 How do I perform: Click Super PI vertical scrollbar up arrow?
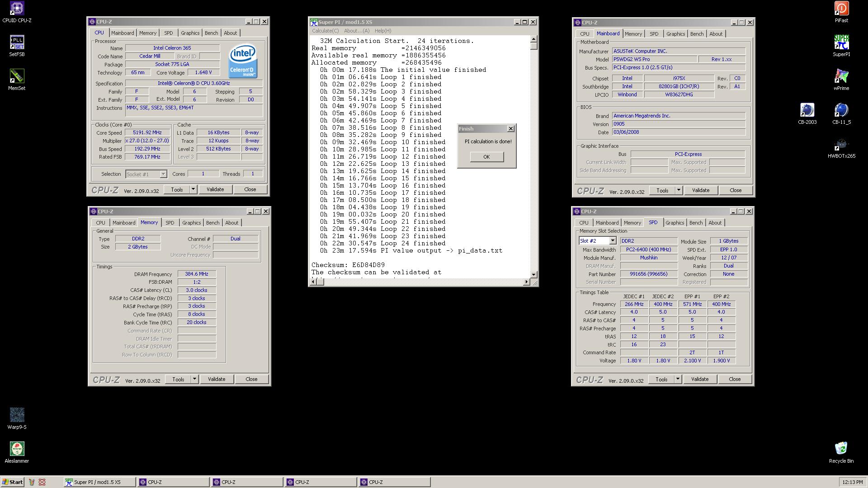point(534,39)
